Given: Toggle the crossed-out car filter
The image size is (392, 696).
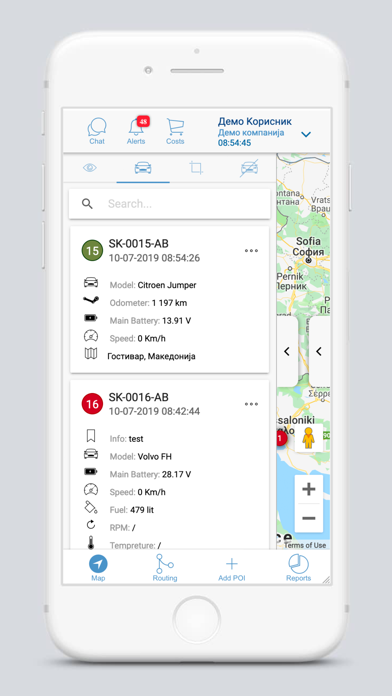Looking at the screenshot, I should click(x=249, y=168).
